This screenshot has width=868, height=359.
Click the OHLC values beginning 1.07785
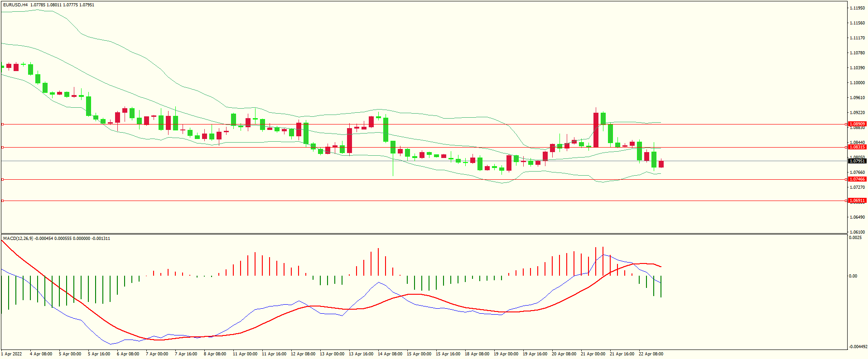pos(63,5)
